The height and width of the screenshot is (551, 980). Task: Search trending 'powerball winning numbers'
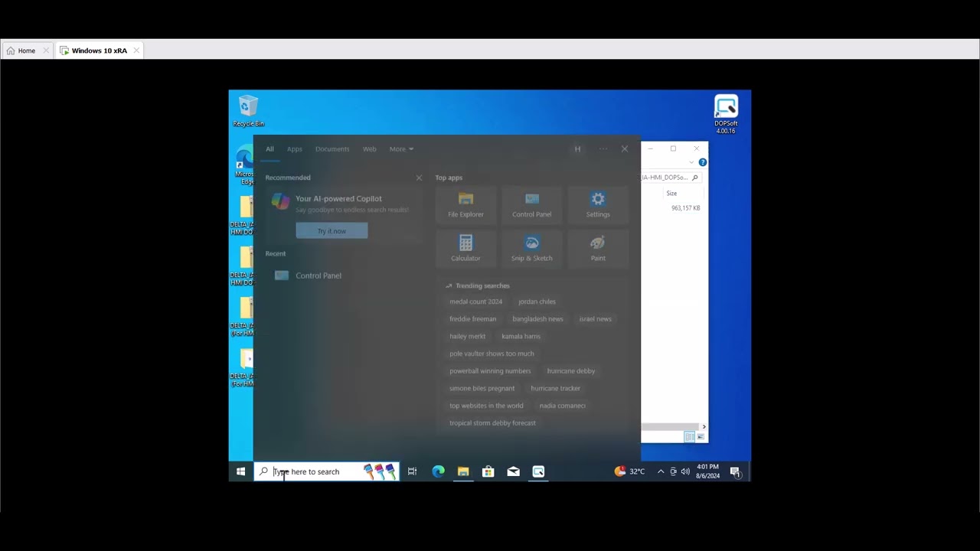click(490, 371)
